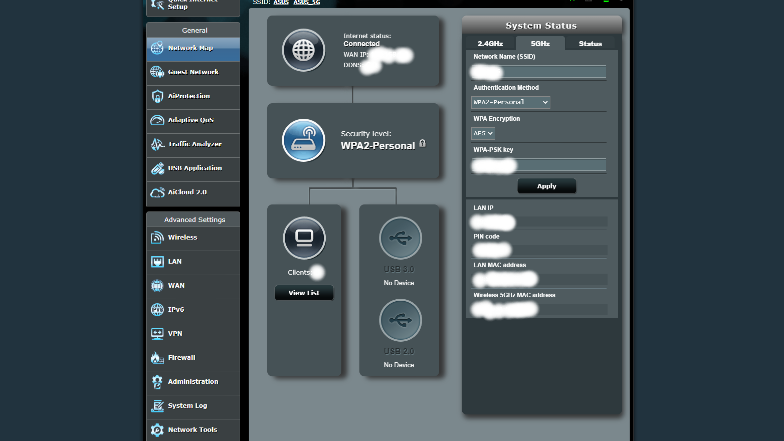
Task: Click the Connected internet status text
Action: tap(362, 44)
